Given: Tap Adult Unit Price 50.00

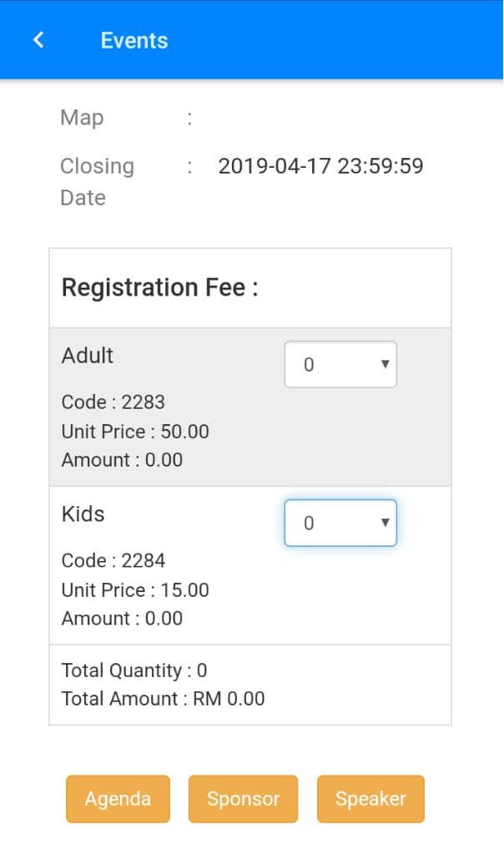Looking at the screenshot, I should (x=135, y=432).
